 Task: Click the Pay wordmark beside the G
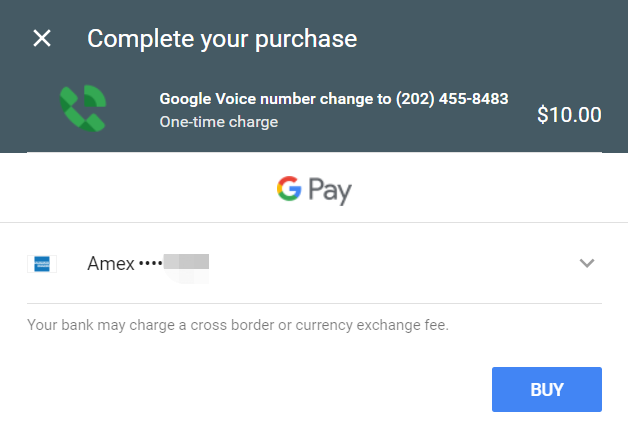330,191
